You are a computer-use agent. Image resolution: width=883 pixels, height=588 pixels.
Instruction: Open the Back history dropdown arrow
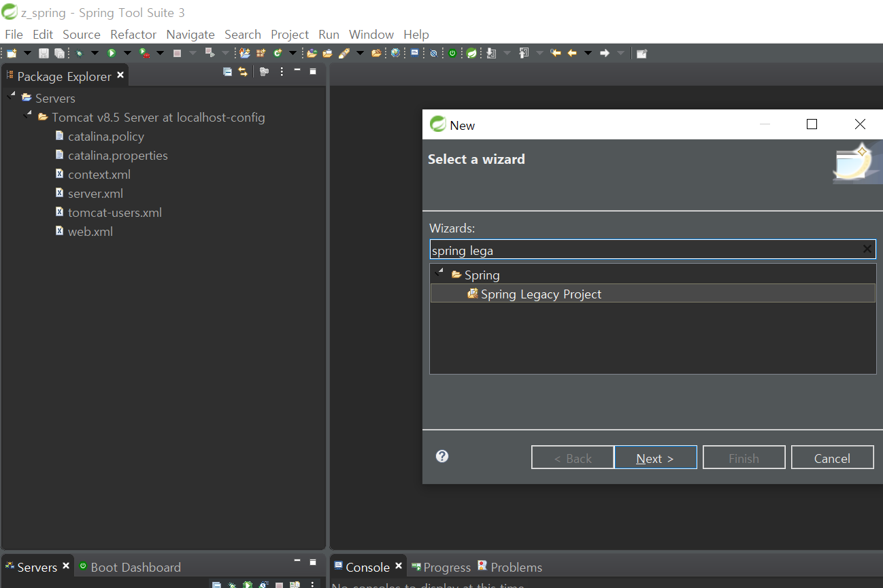pyautogui.click(x=588, y=53)
